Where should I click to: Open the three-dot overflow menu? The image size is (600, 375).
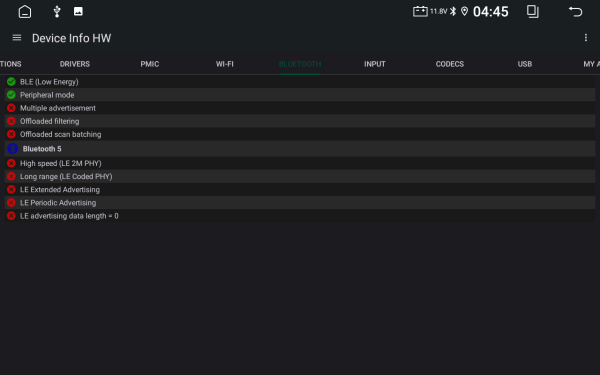585,38
